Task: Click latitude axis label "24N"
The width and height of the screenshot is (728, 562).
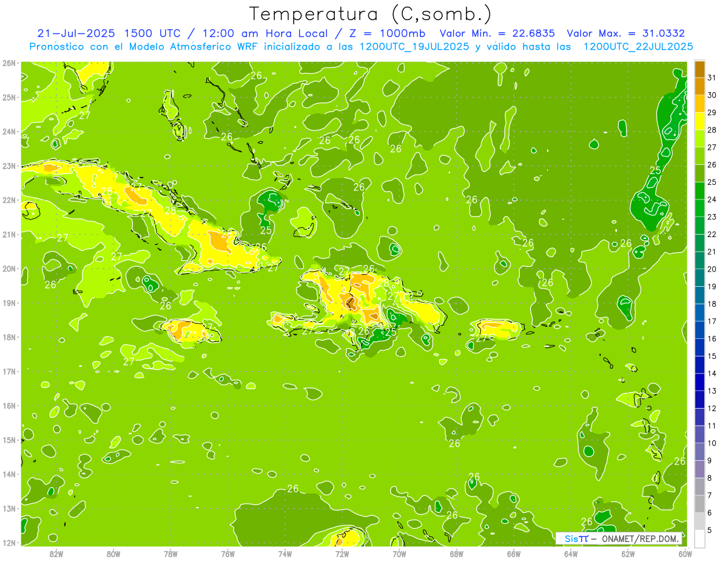Action: tap(9, 132)
